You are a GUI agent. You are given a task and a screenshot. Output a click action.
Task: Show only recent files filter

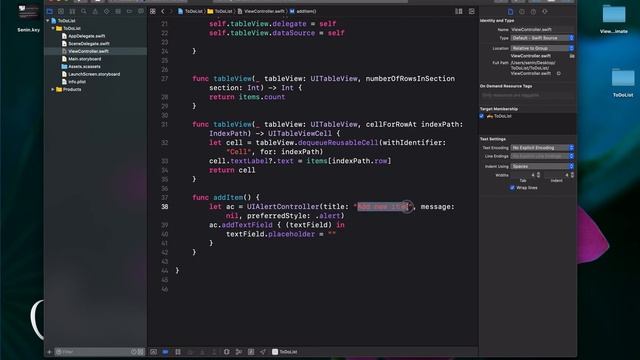click(x=134, y=352)
